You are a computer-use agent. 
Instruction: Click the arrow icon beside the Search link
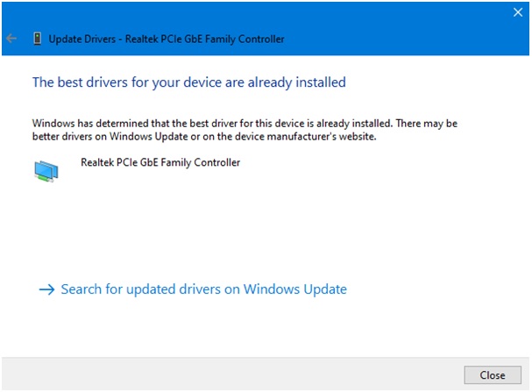tap(46, 289)
